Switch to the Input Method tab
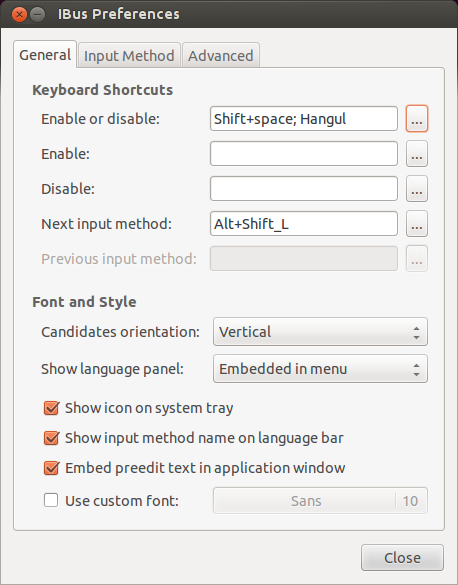The image size is (458, 585). tap(129, 56)
